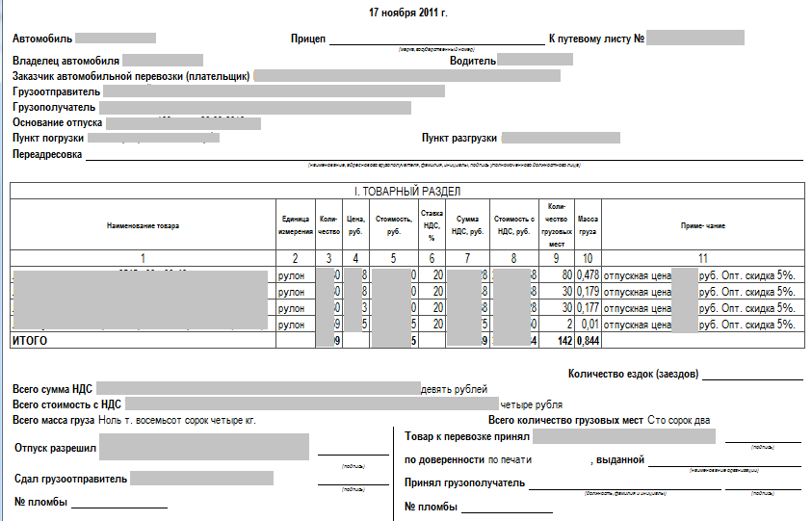The image size is (812, 521).
Task: Click 'Количество грузовых мест' column header
Action: click(x=557, y=225)
